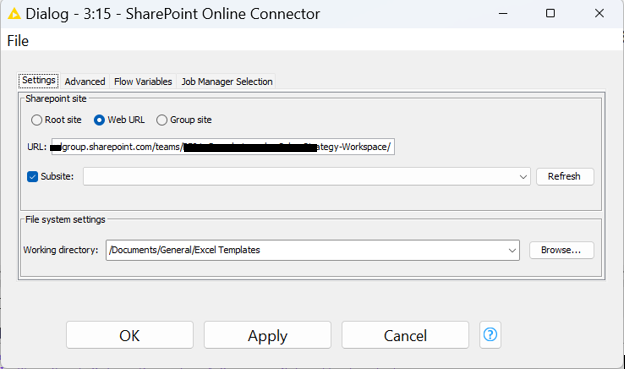Confirm with the OK button

point(130,335)
